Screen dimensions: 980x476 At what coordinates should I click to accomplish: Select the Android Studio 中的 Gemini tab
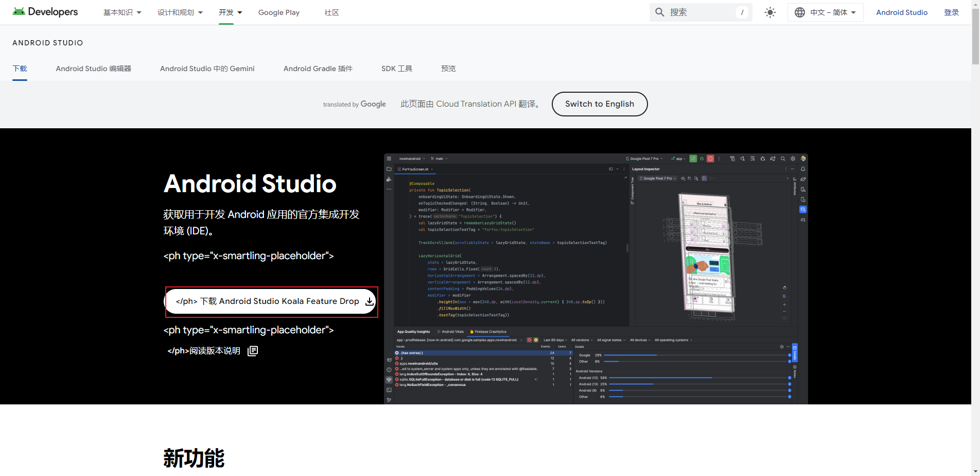click(207, 69)
